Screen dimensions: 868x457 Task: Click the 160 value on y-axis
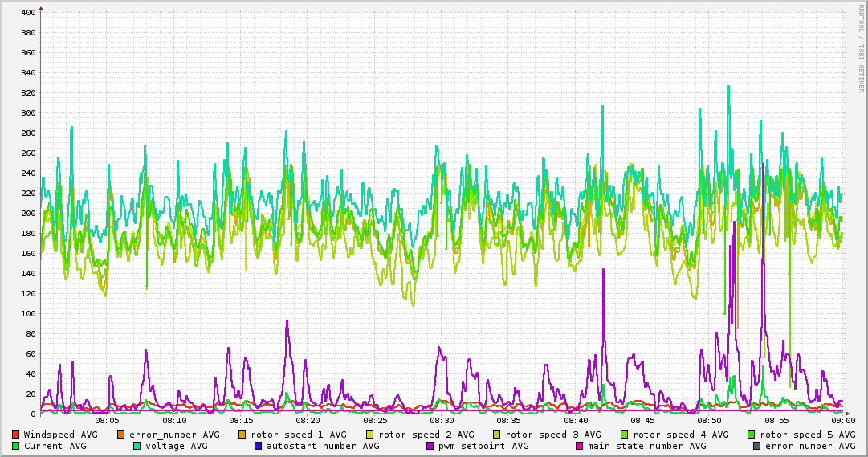28,253
